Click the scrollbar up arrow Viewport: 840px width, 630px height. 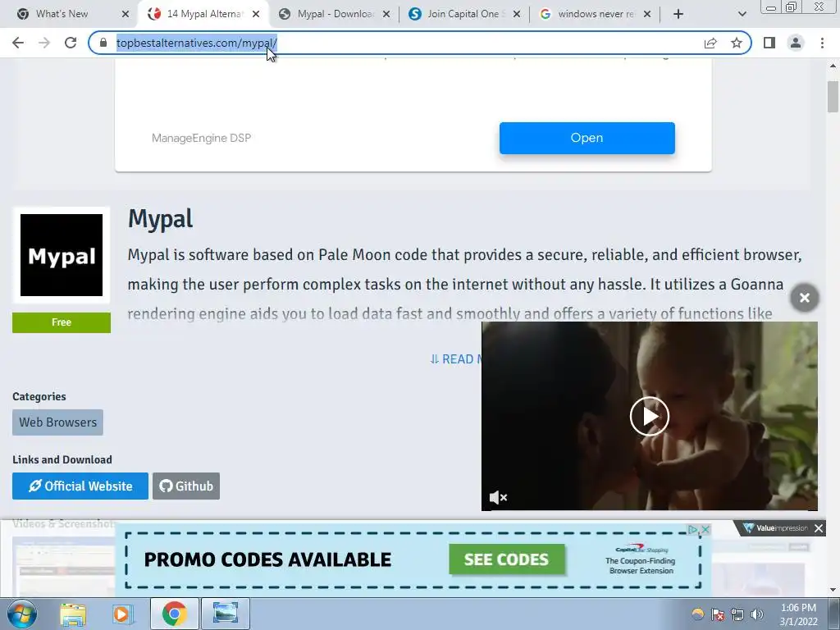pos(833,66)
